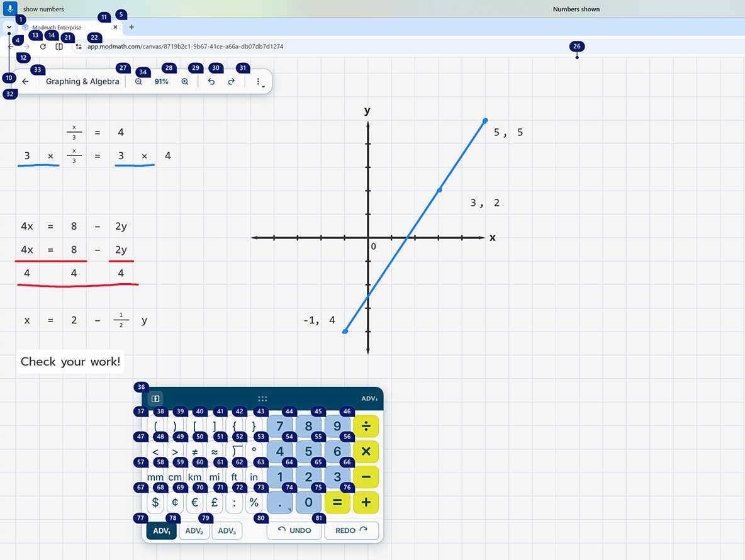Insert the dollar sign

tap(156, 503)
